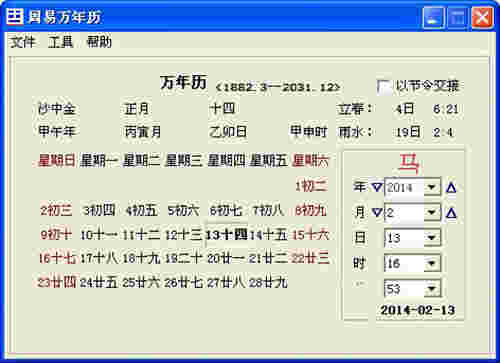Screen dimensions: 500x363
Task: Click the 乙卯日 day label
Action: (228, 132)
